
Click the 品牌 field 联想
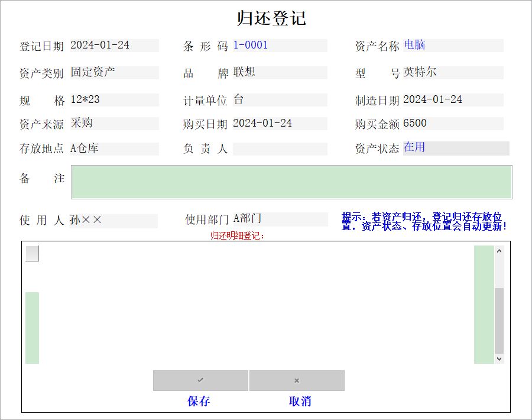(280, 73)
